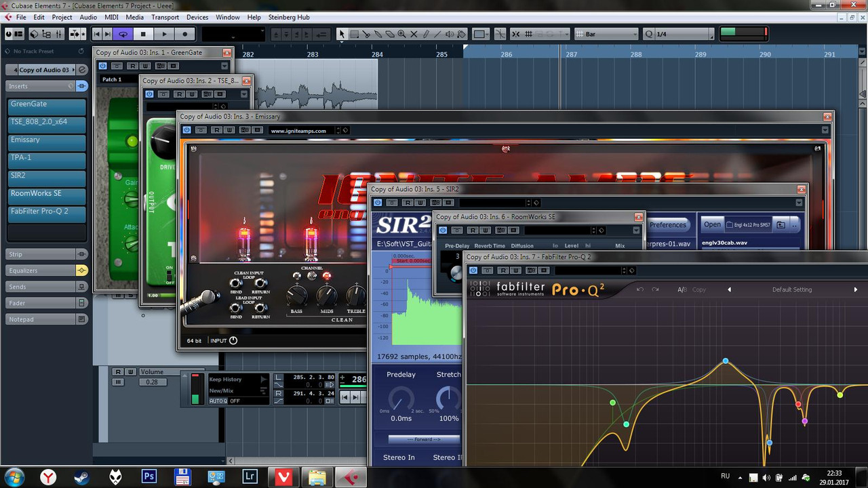
Task: Select the Object Selection arrow tool
Action: pyautogui.click(x=342, y=34)
